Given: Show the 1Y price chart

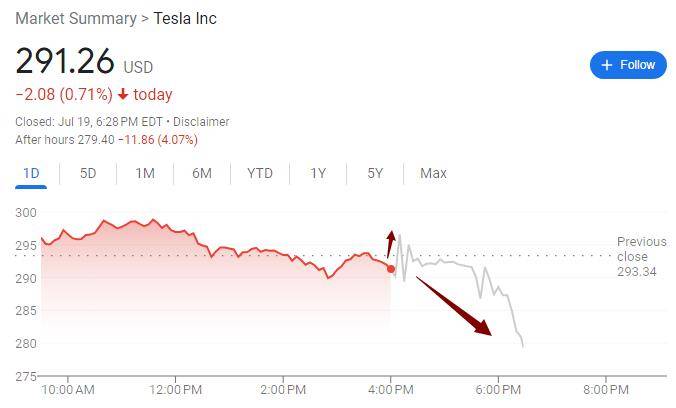Looking at the screenshot, I should pos(318,174).
